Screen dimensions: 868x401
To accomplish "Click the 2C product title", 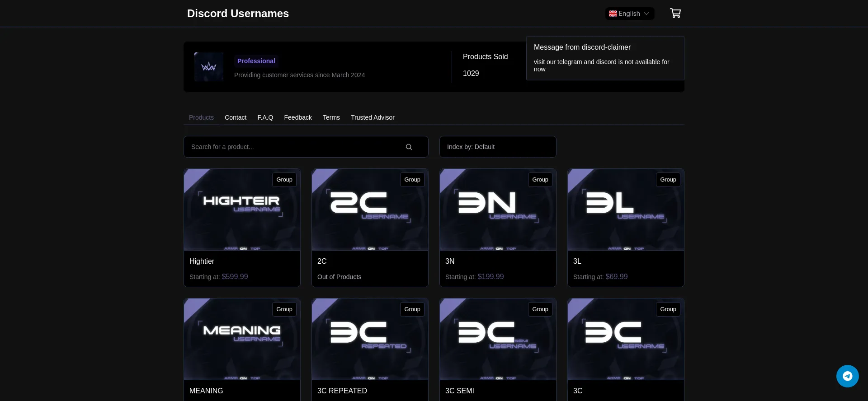I will coord(322,261).
